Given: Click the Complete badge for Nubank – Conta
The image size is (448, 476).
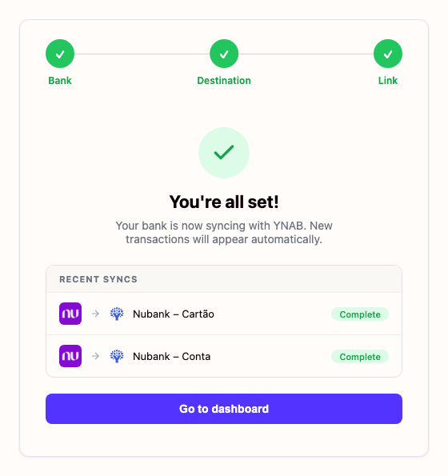Looking at the screenshot, I should (x=360, y=357).
